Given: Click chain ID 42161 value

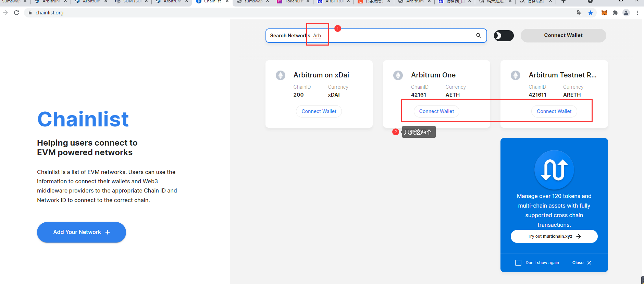Looking at the screenshot, I should click(x=419, y=95).
